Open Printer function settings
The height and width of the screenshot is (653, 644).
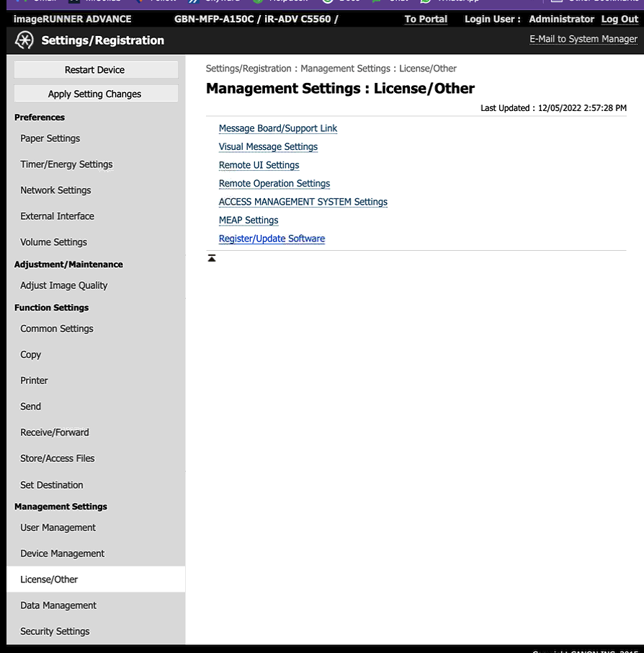[34, 381]
